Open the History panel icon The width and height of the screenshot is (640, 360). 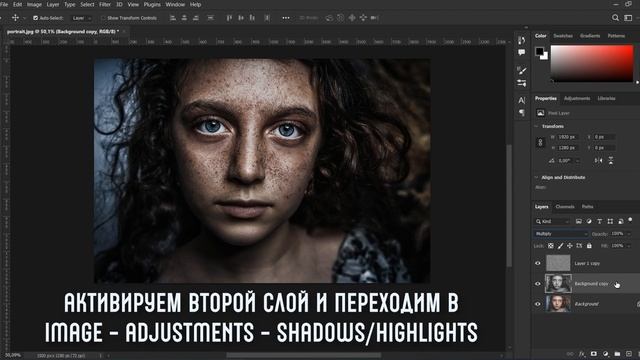tap(522, 40)
